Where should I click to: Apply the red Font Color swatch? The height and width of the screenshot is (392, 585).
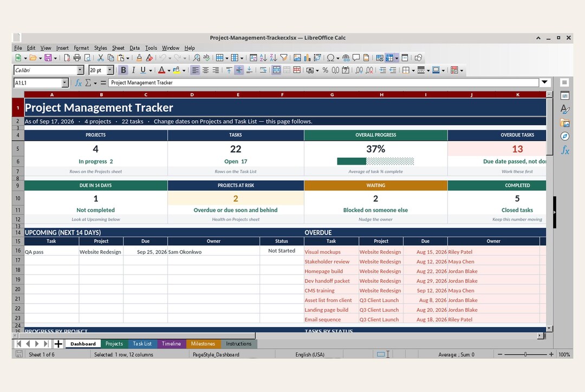[x=161, y=70]
